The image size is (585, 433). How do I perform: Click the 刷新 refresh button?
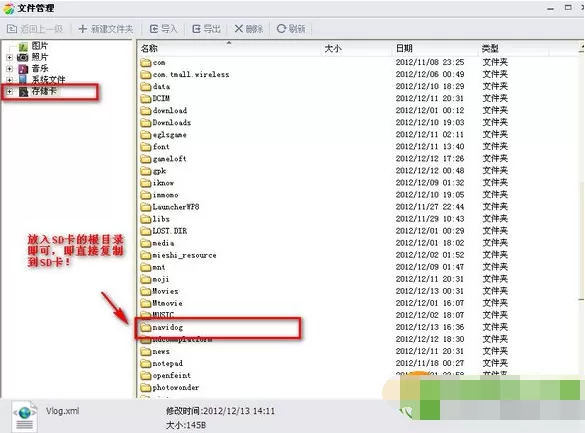point(291,29)
